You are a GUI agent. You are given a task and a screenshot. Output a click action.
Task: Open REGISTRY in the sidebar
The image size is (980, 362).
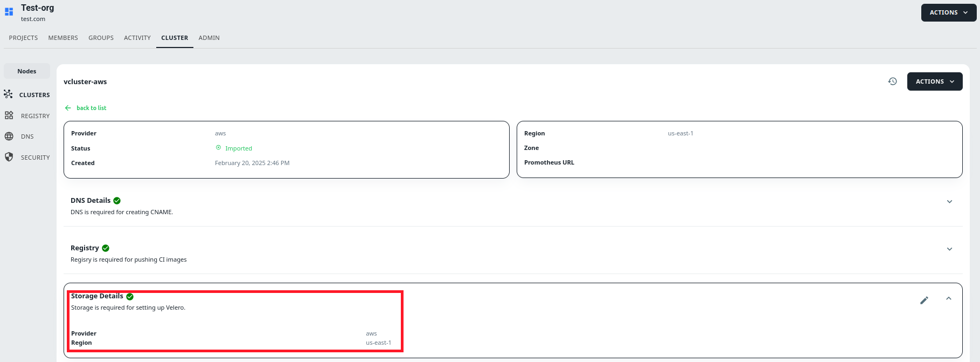(x=35, y=116)
